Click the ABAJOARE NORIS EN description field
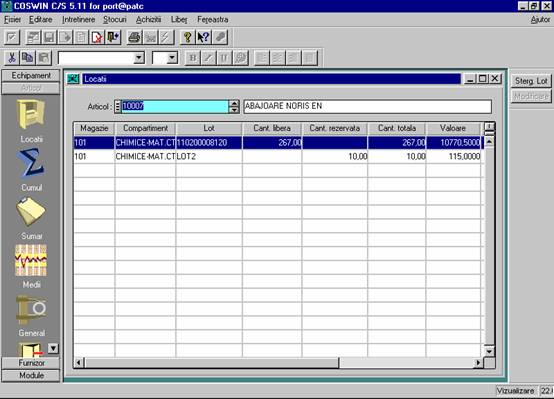 (x=367, y=106)
